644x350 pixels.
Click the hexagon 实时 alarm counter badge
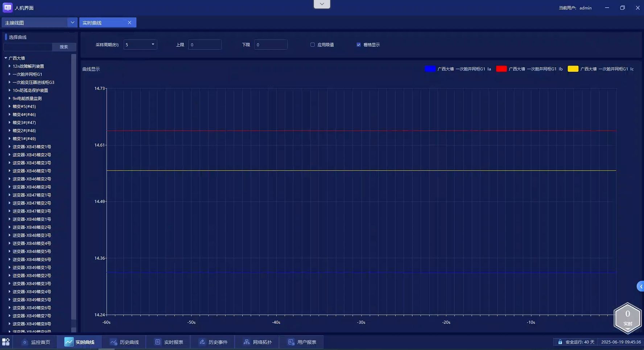pos(628,318)
